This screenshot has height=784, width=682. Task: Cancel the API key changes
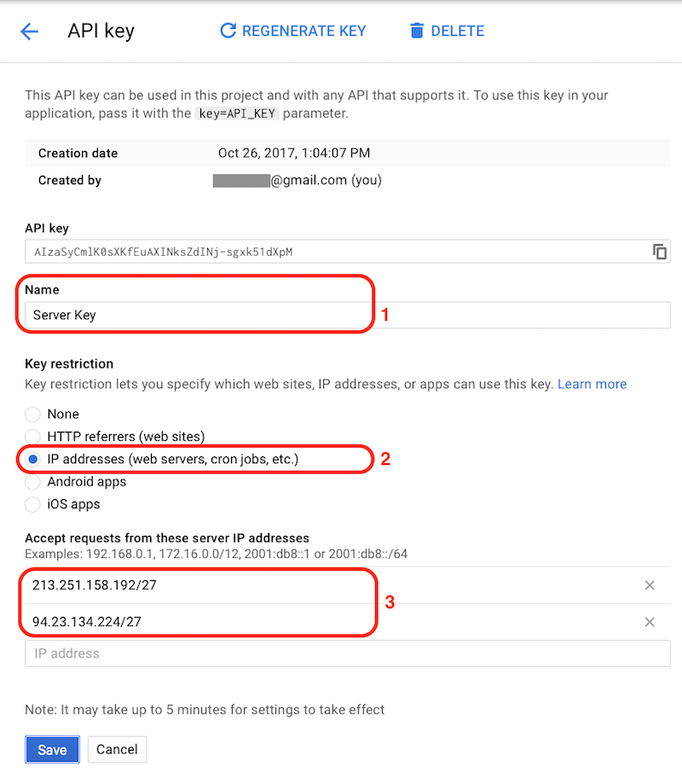pos(117,750)
